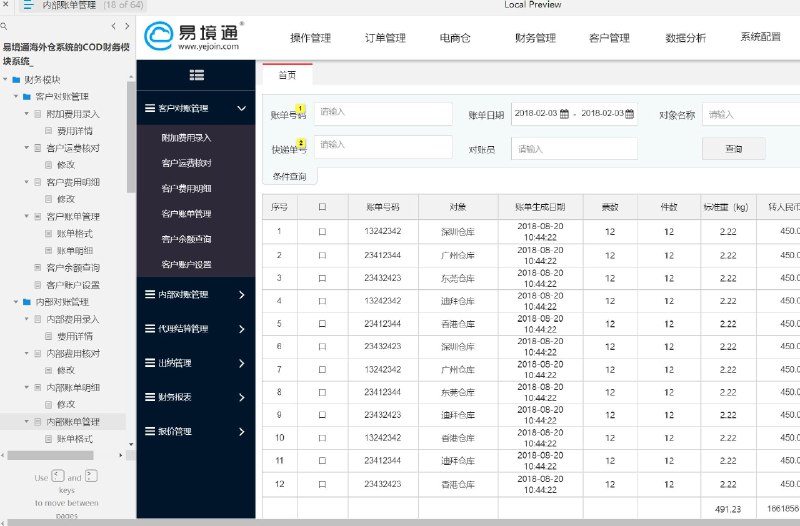The image size is (800, 526).
Task: Collapse tree arrow of 附加费用录入 node
Action: point(27,114)
